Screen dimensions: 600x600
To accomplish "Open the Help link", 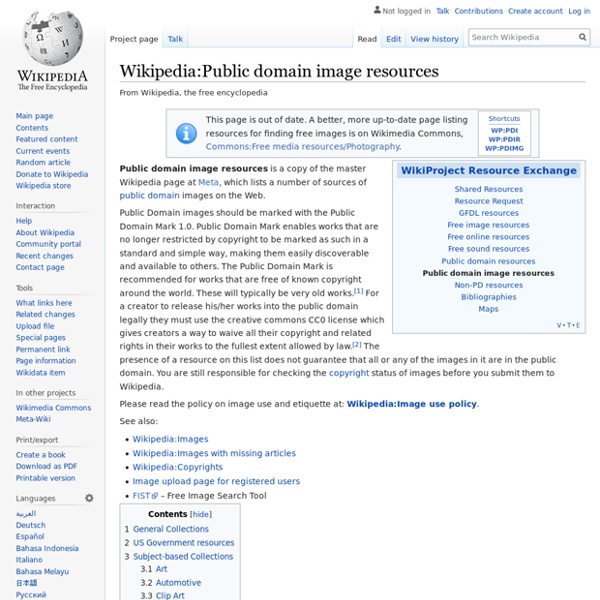I will (x=24, y=221).
